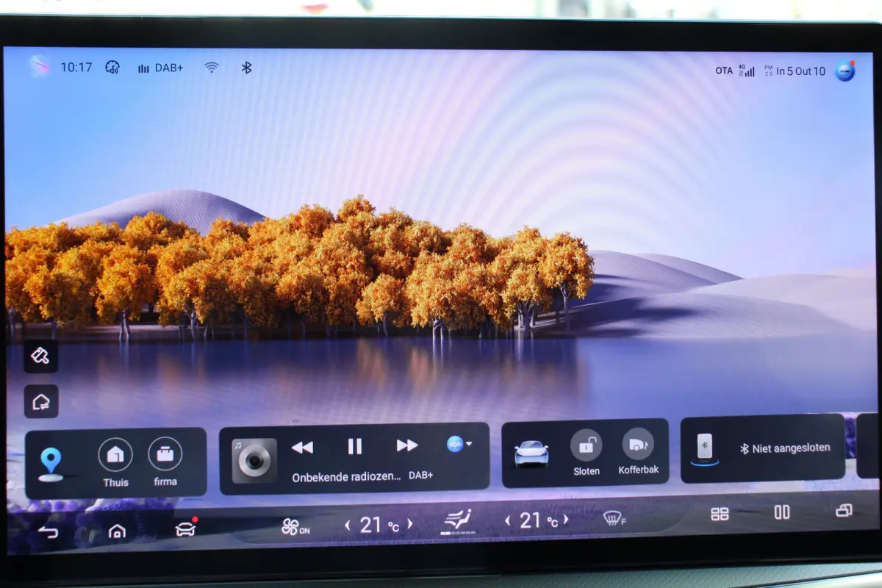882x588 pixels.
Task: Open the Bluetooth phone card icon
Action: pos(705,448)
